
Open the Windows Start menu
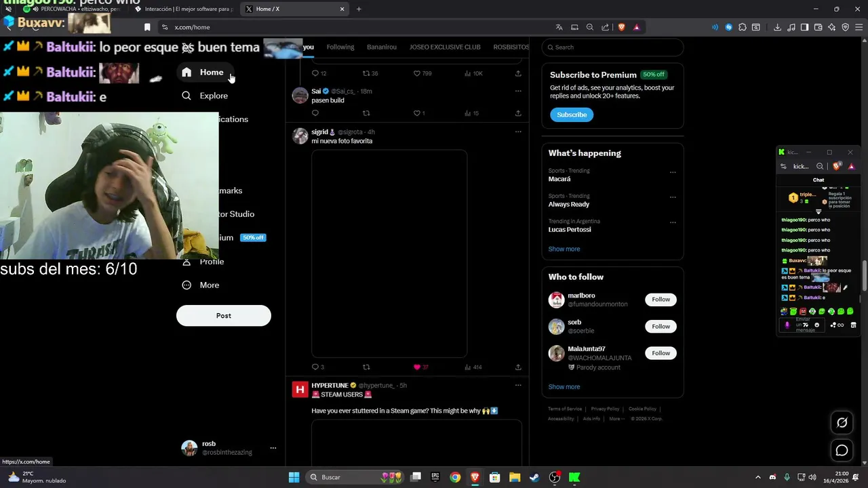pyautogui.click(x=294, y=477)
